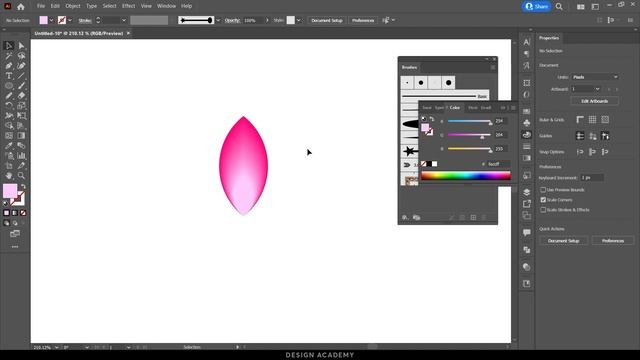640x360 pixels.
Task: Click the red R channel slider
Action: 469,121
